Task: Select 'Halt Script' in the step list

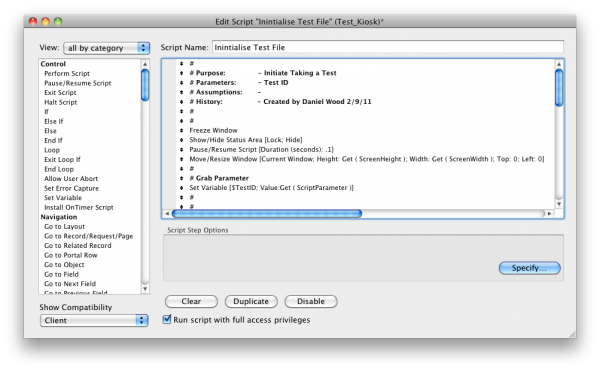Action: click(60, 102)
